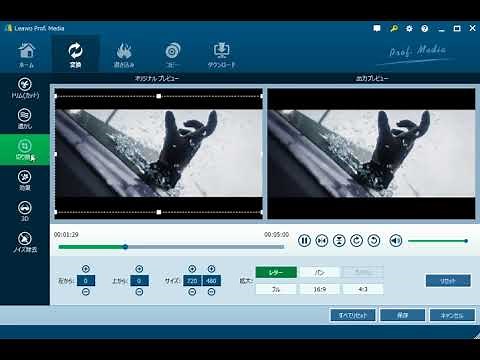
Task: Select the Pan (パン) zoom mode
Action: tap(320, 272)
